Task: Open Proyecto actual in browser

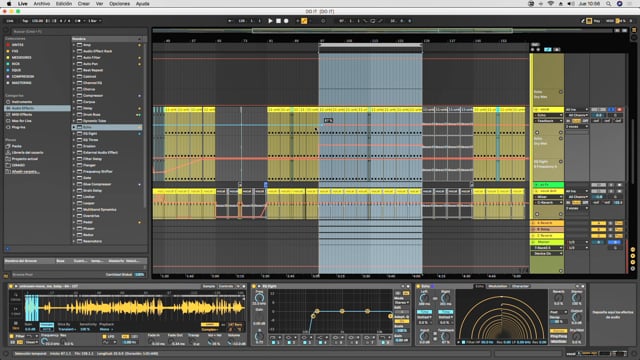Action: click(x=24, y=159)
